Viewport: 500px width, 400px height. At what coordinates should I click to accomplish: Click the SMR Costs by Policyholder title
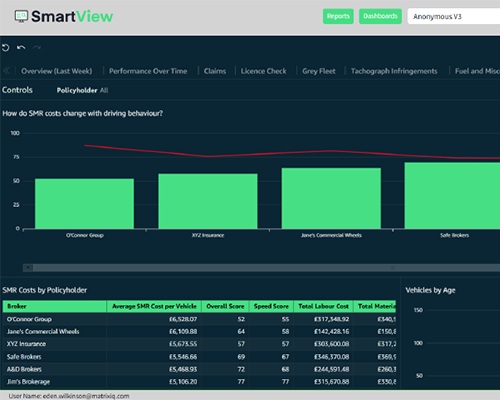pyautogui.click(x=45, y=290)
